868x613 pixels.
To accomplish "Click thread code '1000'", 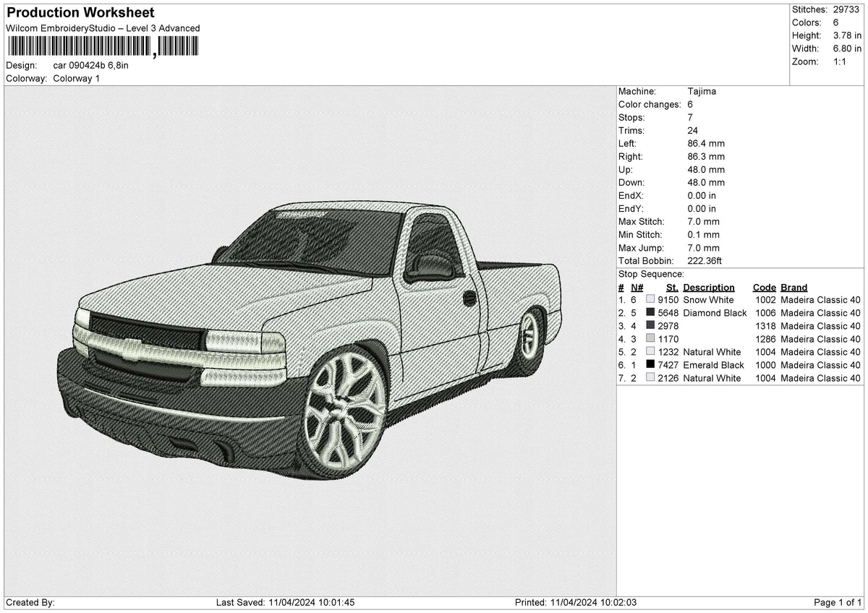I will pos(765,364).
